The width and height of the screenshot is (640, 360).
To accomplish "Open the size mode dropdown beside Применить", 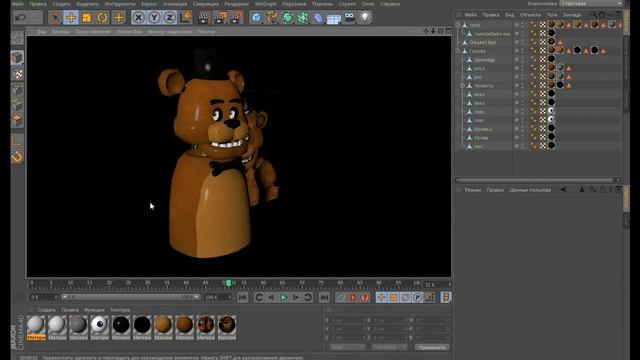I will click(x=389, y=347).
